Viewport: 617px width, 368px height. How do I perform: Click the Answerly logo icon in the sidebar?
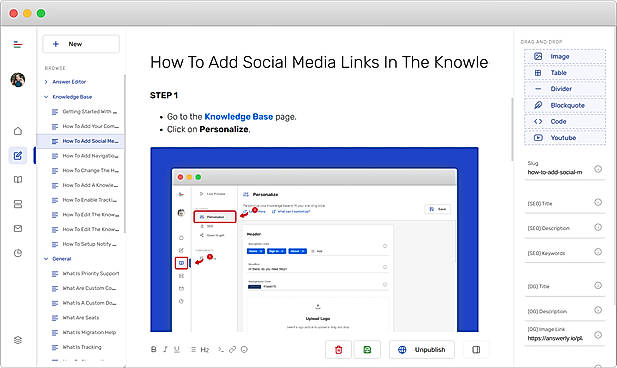tap(18, 44)
